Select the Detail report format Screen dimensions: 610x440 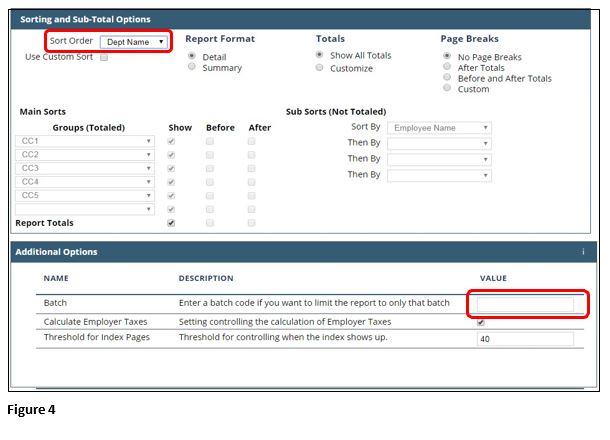click(191, 56)
